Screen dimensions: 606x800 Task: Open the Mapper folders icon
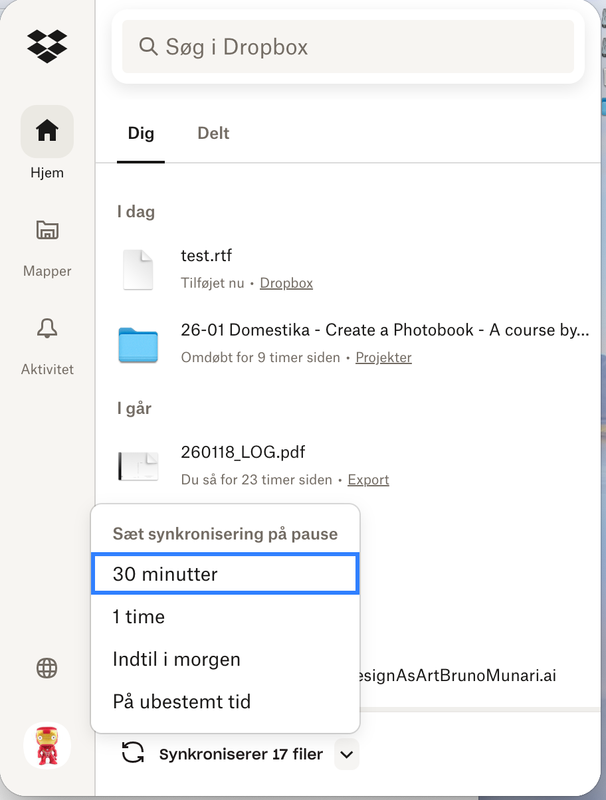click(x=47, y=230)
